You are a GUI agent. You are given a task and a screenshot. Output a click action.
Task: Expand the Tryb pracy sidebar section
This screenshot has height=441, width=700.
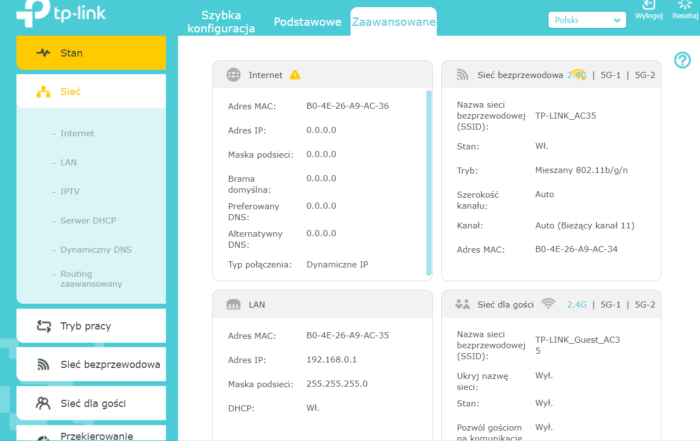point(91,325)
